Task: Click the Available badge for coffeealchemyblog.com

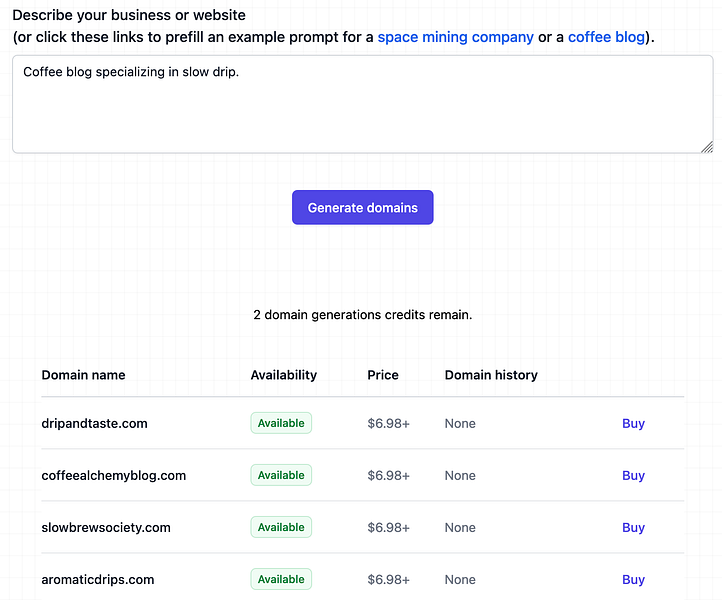Action: click(281, 475)
